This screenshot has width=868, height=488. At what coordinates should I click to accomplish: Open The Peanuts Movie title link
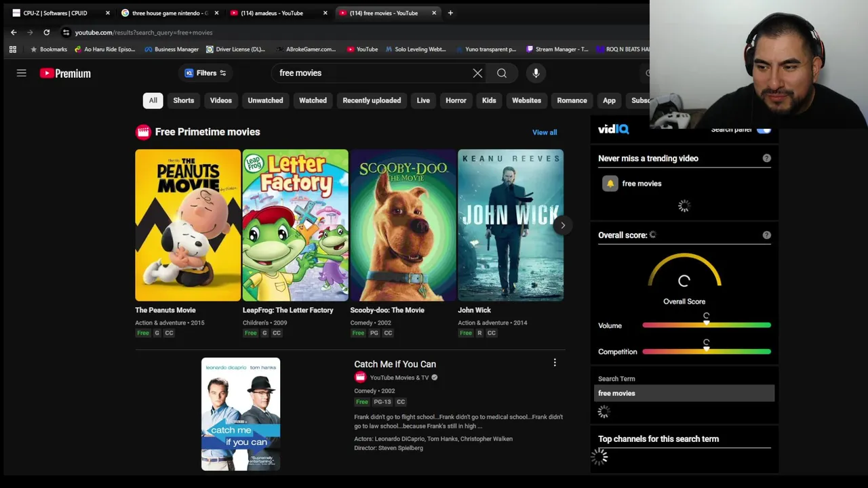(165, 310)
